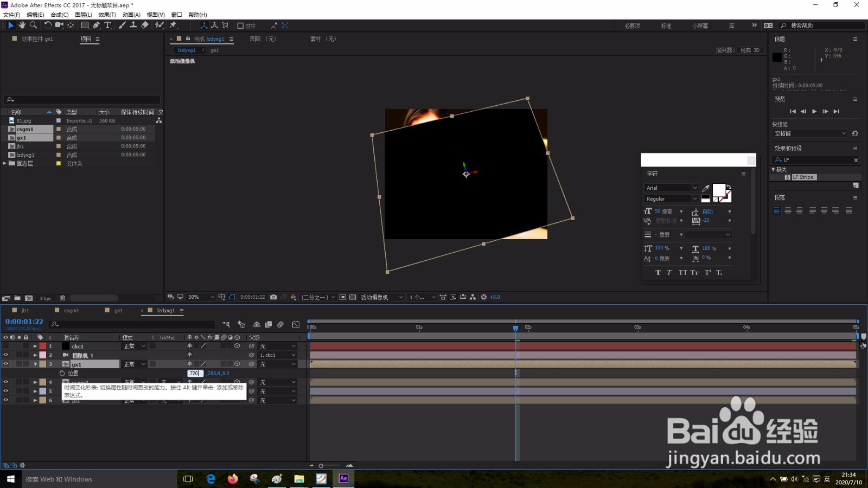This screenshot has height=488, width=868.
Task: Select the Zoom magnifier tool
Action: click(33, 25)
